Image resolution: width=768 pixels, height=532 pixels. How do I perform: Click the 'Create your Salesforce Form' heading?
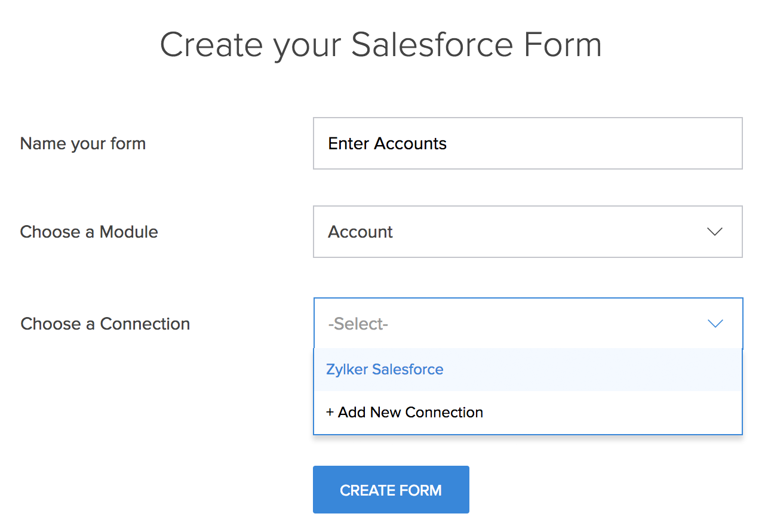(381, 45)
